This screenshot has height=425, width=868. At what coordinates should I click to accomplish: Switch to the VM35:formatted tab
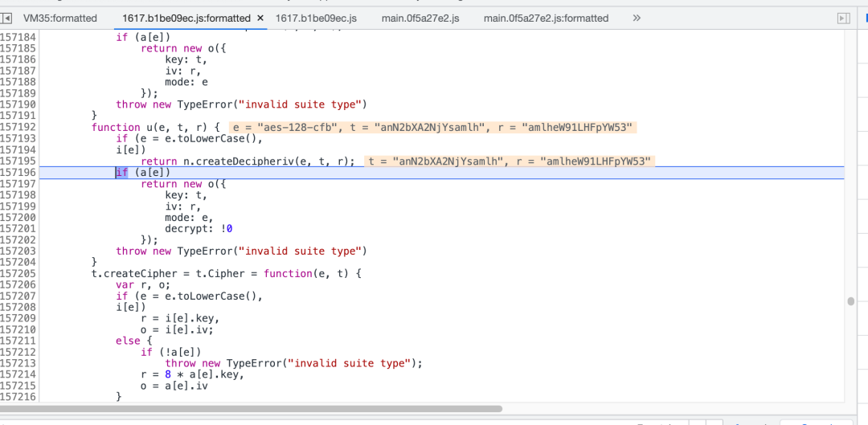60,18
